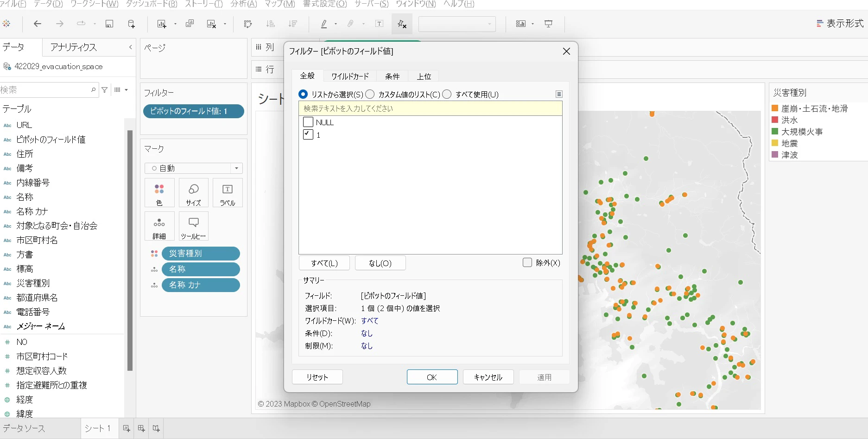Open the 分析(A) menu
The width and height of the screenshot is (868, 439).
243,4
